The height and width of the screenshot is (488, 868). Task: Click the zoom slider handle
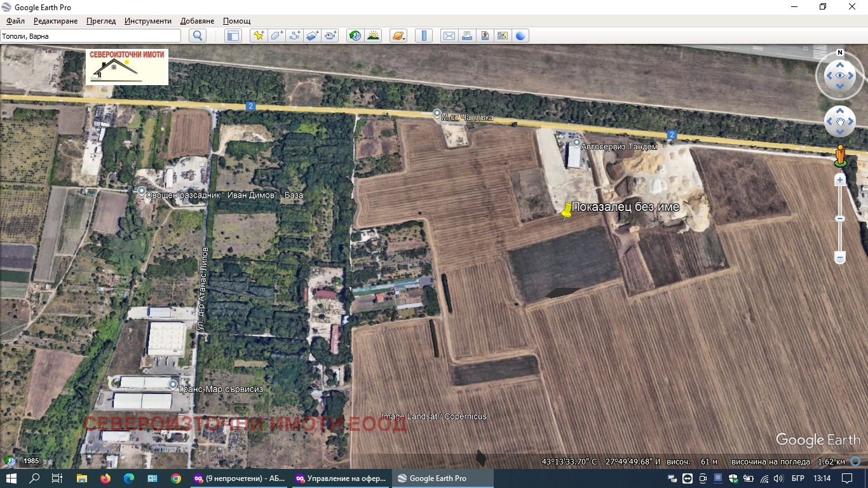(840, 219)
